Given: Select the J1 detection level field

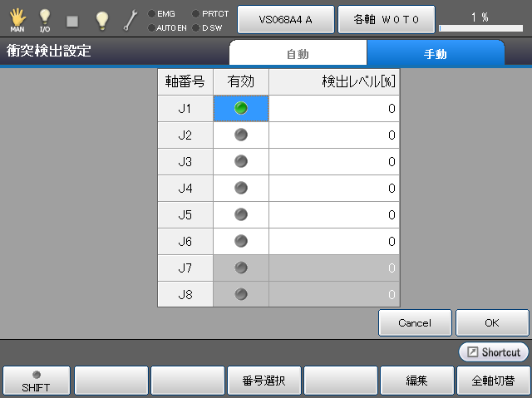Looking at the screenshot, I should [x=333, y=108].
